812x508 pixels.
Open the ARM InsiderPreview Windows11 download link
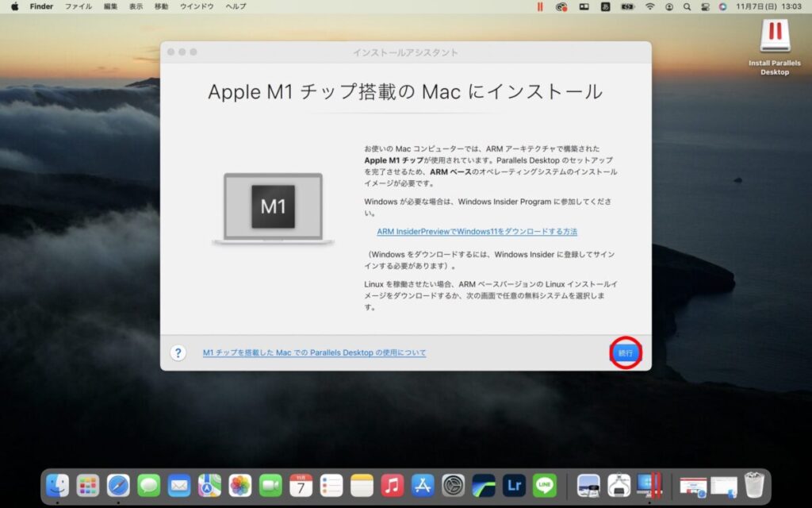click(477, 231)
